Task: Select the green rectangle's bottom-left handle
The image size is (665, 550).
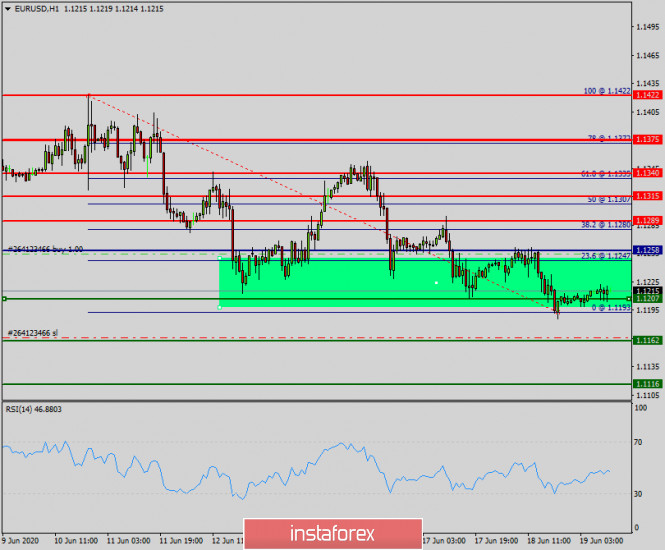Action: (x=219, y=307)
